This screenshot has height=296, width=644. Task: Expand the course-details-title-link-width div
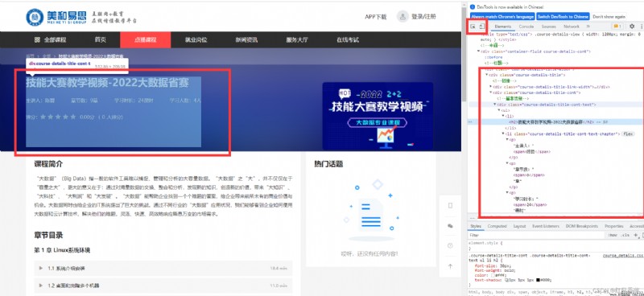tap(491, 87)
